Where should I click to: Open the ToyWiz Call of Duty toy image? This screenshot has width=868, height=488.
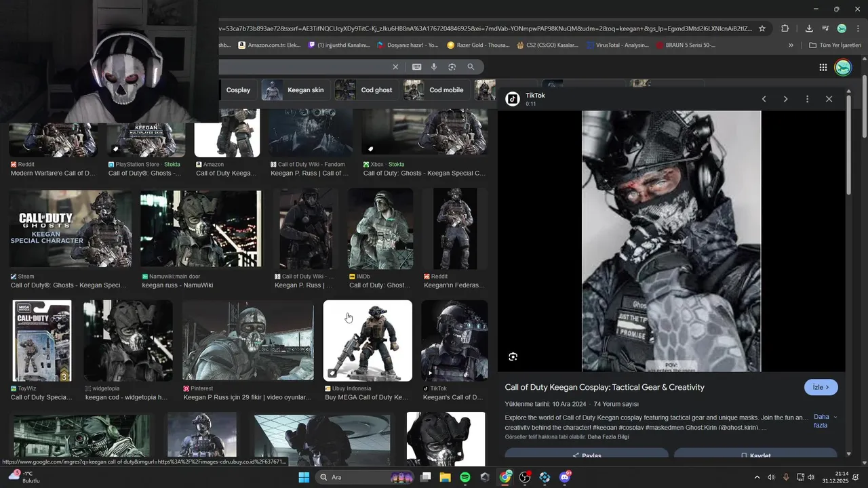click(42, 340)
